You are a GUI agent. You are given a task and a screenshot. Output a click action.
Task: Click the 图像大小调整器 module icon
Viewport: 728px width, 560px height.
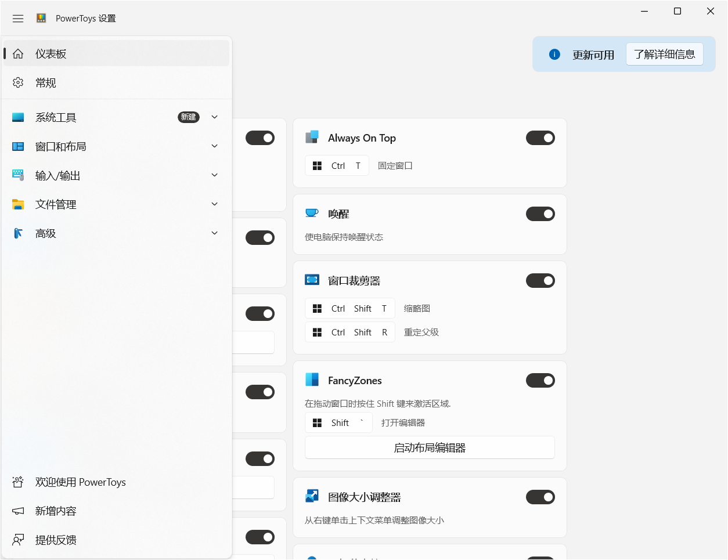[312, 497]
